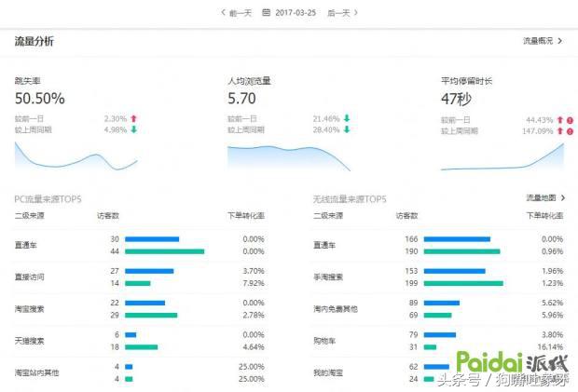The image size is (578, 392).
Task: Click PC 淘宝站内其他 source row label
Action: point(37,372)
